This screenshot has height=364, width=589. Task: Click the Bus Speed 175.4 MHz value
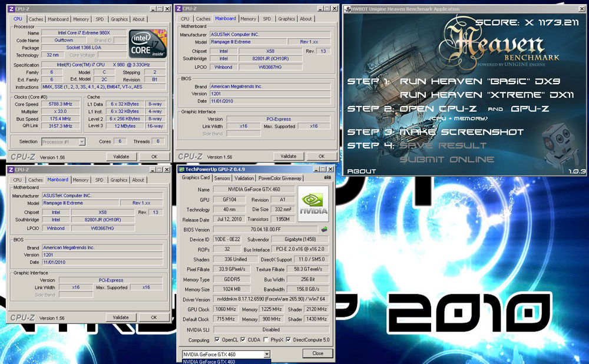click(x=61, y=119)
